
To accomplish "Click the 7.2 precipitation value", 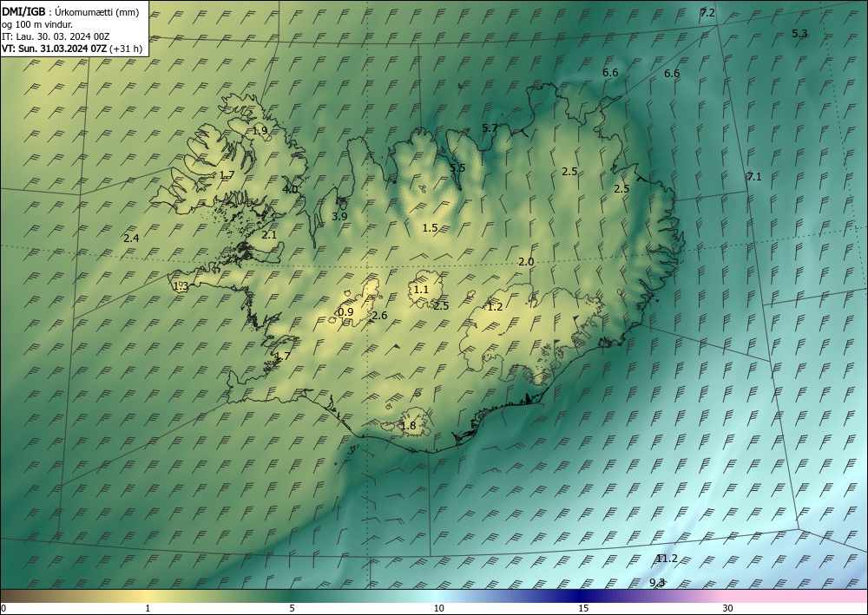I will (707, 13).
